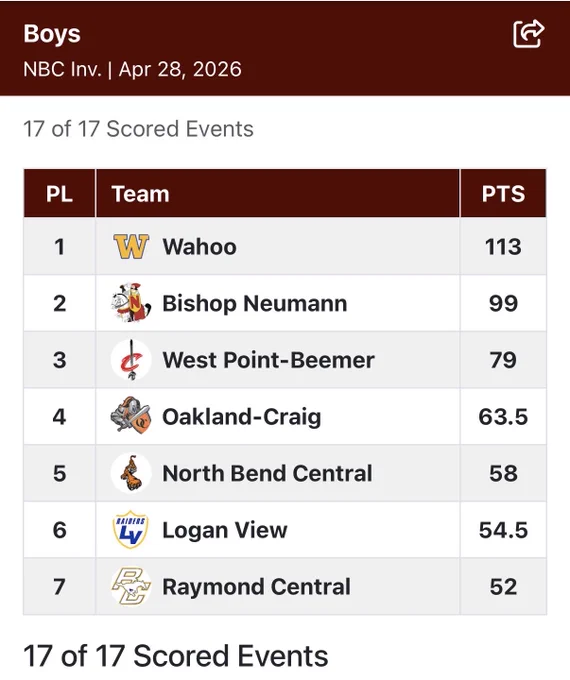Sort by the PTS column header
The height and width of the screenshot is (680, 570).
click(x=503, y=193)
